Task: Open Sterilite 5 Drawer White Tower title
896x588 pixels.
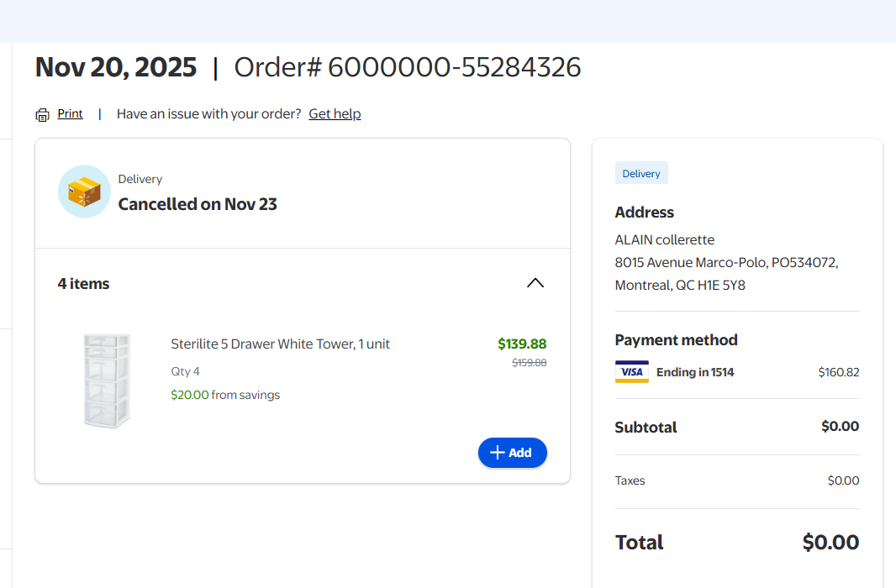Action: click(280, 344)
